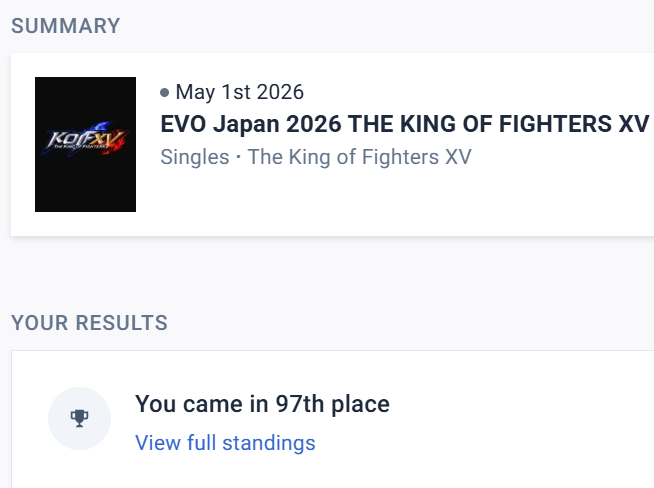654x488 pixels.
Task: Click the May 1st 2026 date text
Action: click(240, 92)
